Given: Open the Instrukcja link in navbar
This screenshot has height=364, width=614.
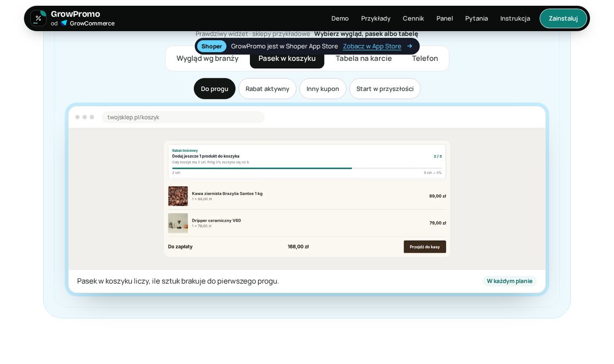Looking at the screenshot, I should [515, 19].
